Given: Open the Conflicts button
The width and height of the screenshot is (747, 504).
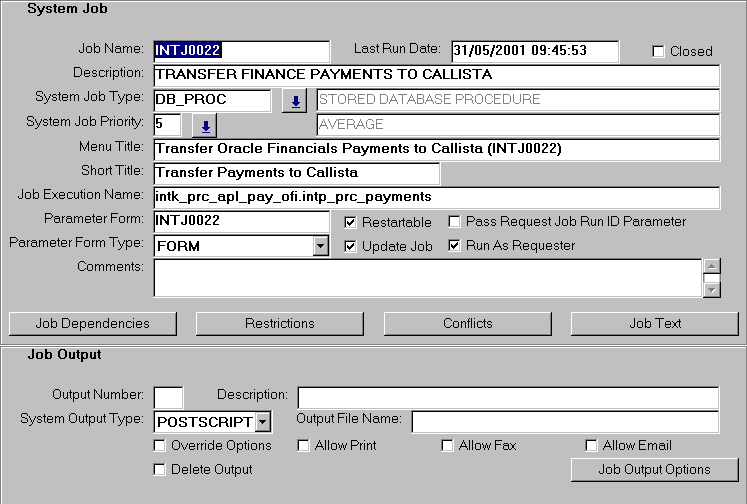Looking at the screenshot, I should (468, 323).
